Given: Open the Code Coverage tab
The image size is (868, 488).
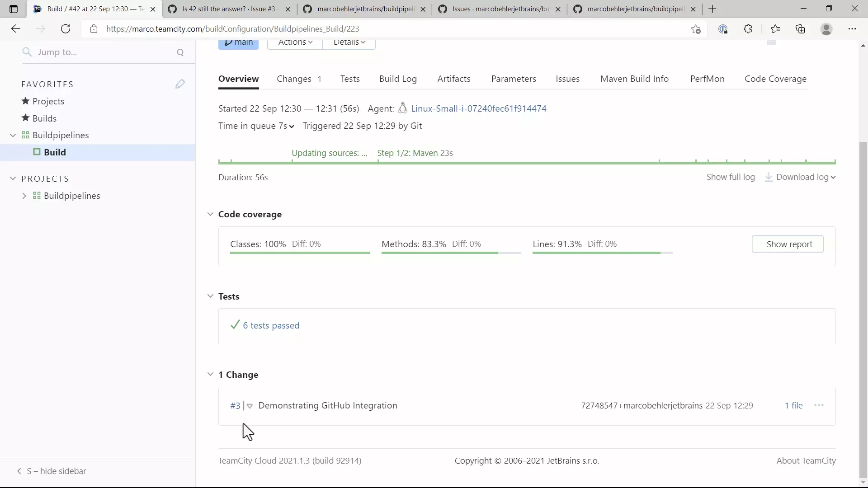Looking at the screenshot, I should pyautogui.click(x=775, y=79).
